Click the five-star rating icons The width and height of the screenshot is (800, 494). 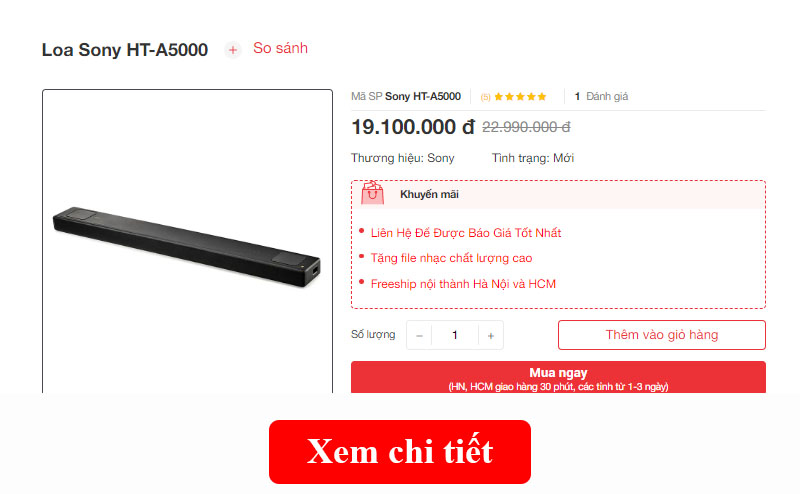tap(520, 96)
